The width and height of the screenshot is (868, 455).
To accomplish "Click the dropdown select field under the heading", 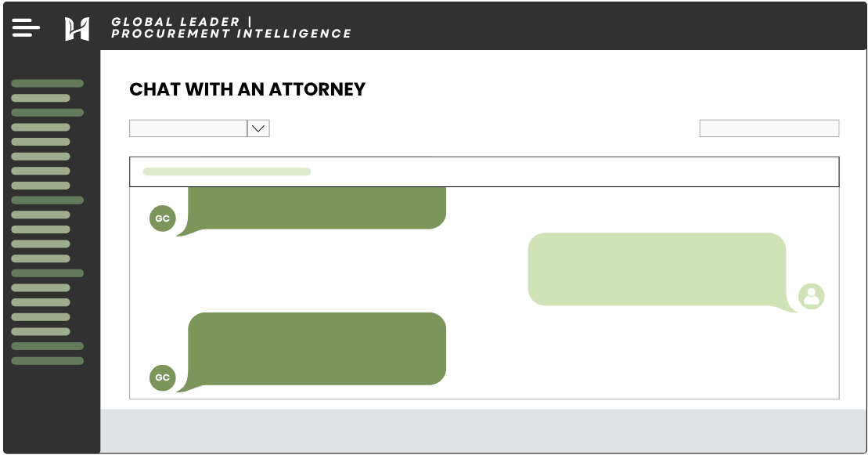I will pos(189,128).
